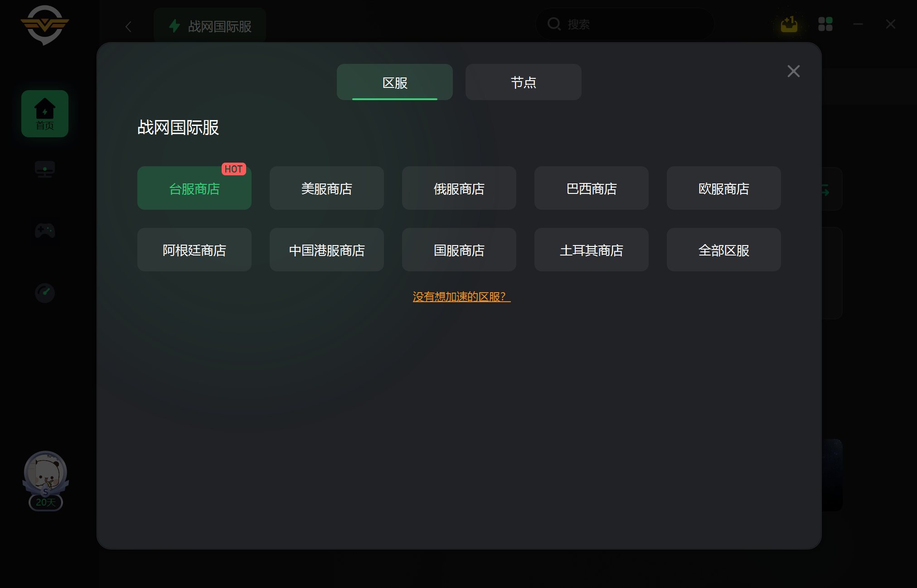This screenshot has height=588, width=917.
Task: Select 土耳其商店 region
Action: coord(592,250)
